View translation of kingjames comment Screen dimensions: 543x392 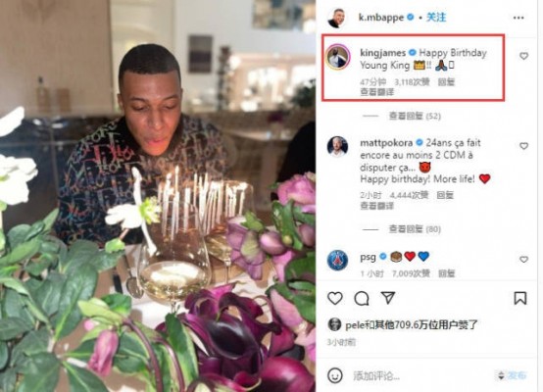(376, 92)
